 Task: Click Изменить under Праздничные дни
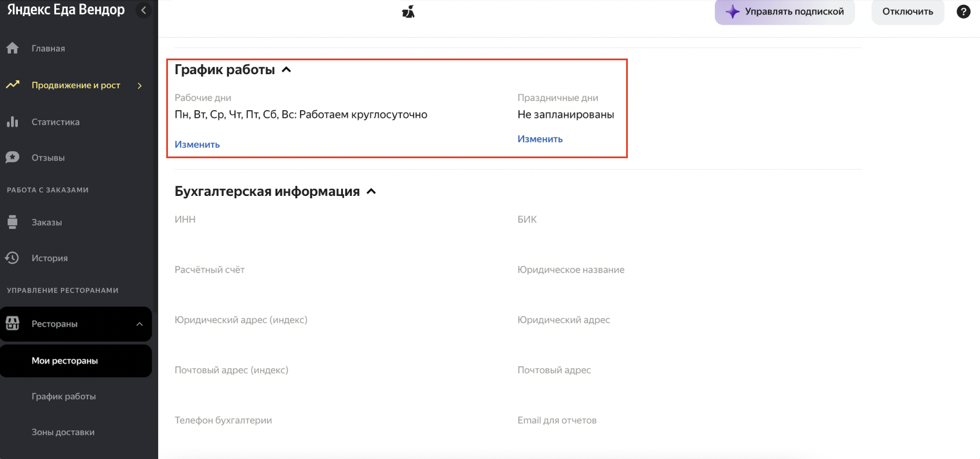coord(540,139)
